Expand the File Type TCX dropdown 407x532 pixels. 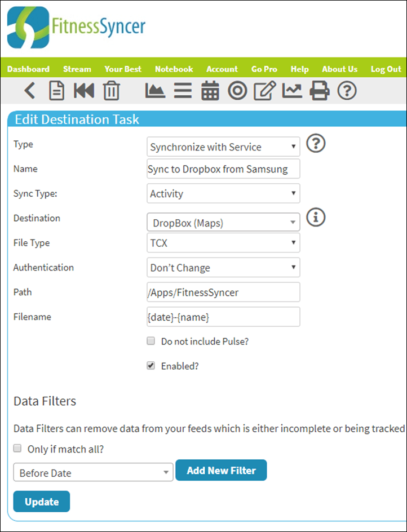[x=223, y=242]
